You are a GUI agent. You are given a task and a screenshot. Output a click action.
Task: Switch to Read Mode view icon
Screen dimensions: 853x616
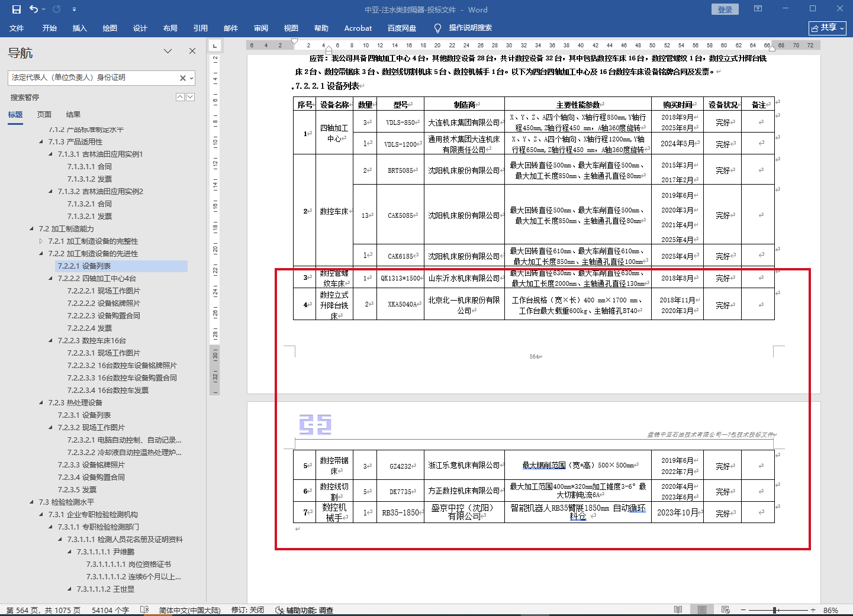pos(678,610)
